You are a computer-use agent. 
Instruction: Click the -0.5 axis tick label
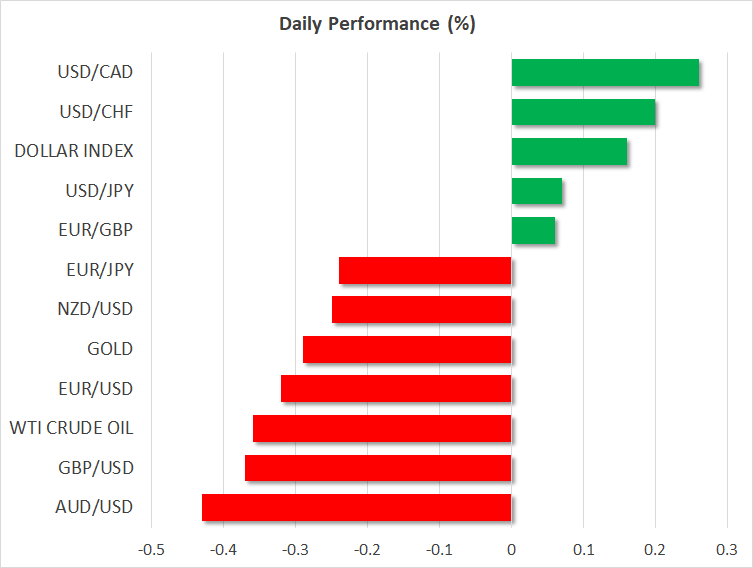(x=151, y=549)
